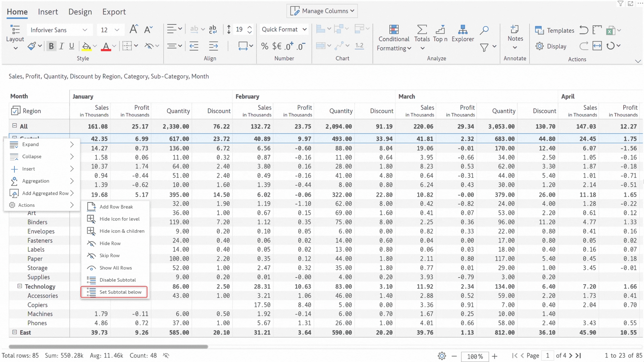Viewport: 644px width, 362px height.
Task: Click the undo arrow icon
Action: coord(584,30)
